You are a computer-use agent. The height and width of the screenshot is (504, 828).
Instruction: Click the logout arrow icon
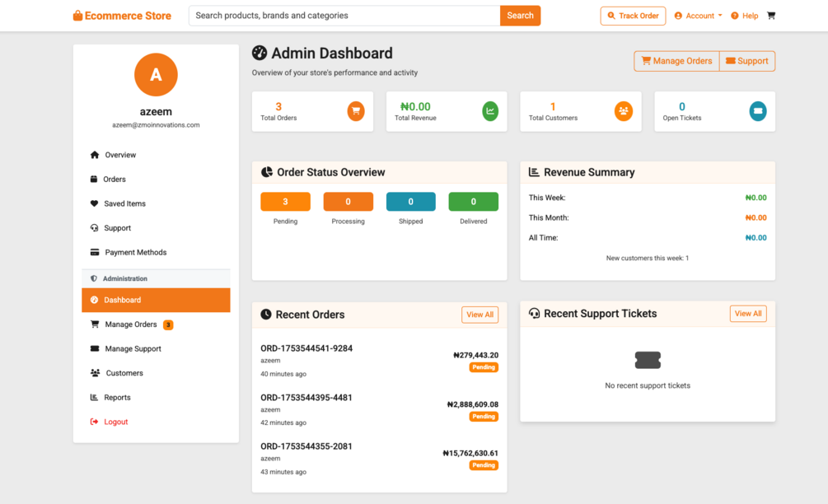click(x=94, y=421)
